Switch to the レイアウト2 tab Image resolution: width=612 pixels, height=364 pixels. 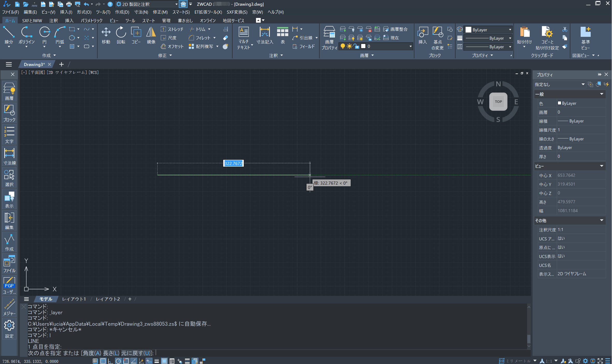point(108,299)
